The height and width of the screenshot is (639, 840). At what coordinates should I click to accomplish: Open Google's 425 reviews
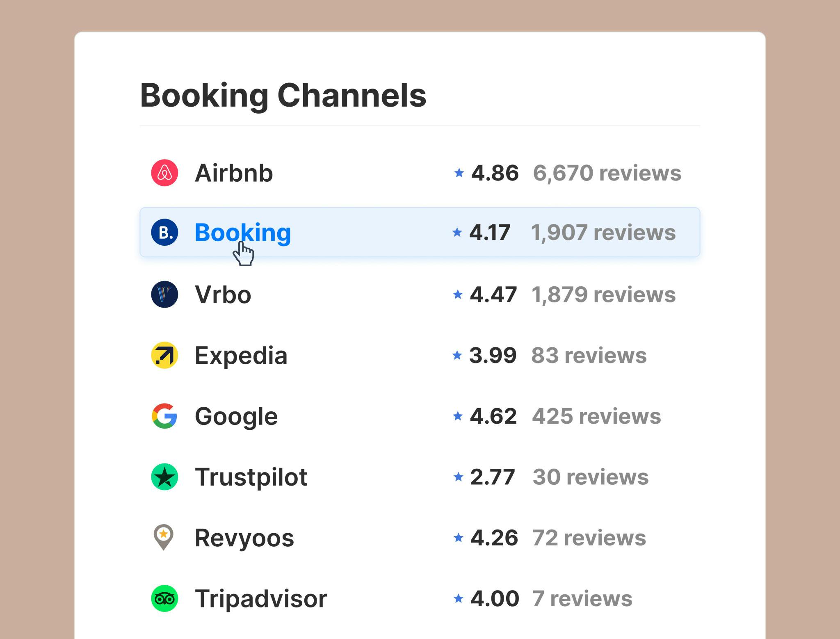point(596,416)
